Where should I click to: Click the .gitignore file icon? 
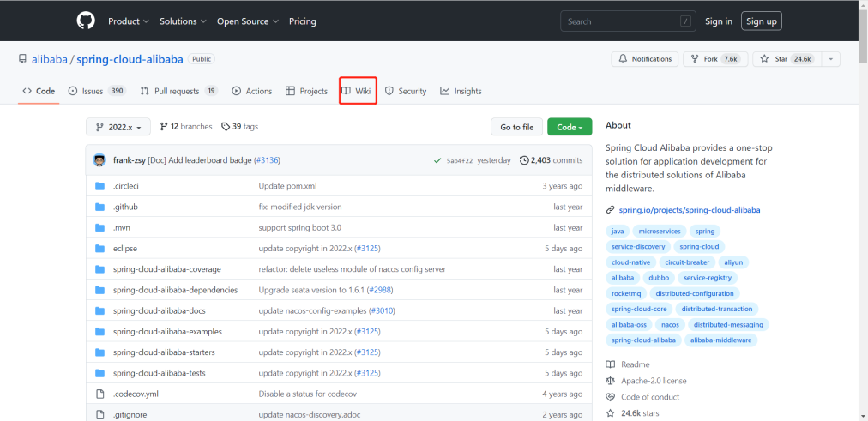coord(100,414)
